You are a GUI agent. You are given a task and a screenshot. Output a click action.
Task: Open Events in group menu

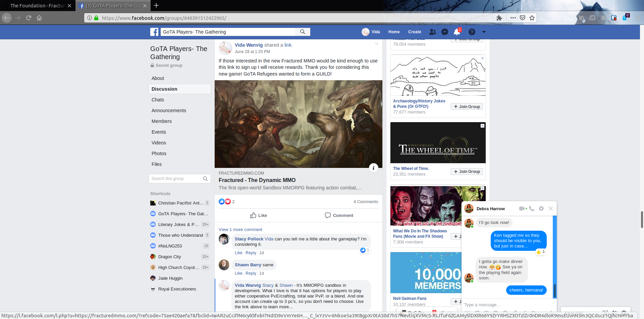159,132
